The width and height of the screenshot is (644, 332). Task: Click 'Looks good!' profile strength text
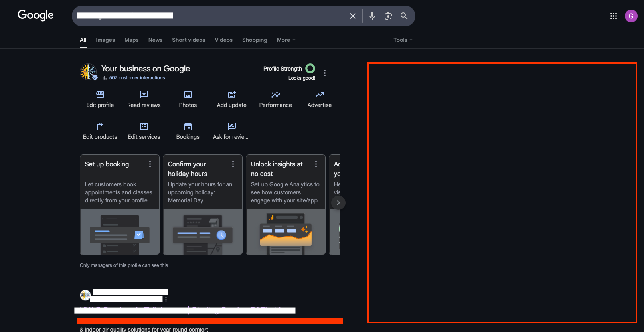(302, 78)
